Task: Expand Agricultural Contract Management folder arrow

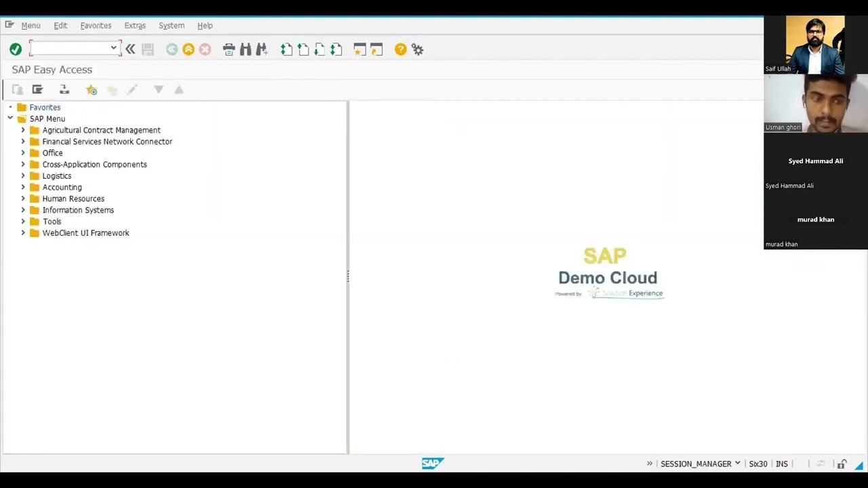Action: pyautogui.click(x=23, y=130)
